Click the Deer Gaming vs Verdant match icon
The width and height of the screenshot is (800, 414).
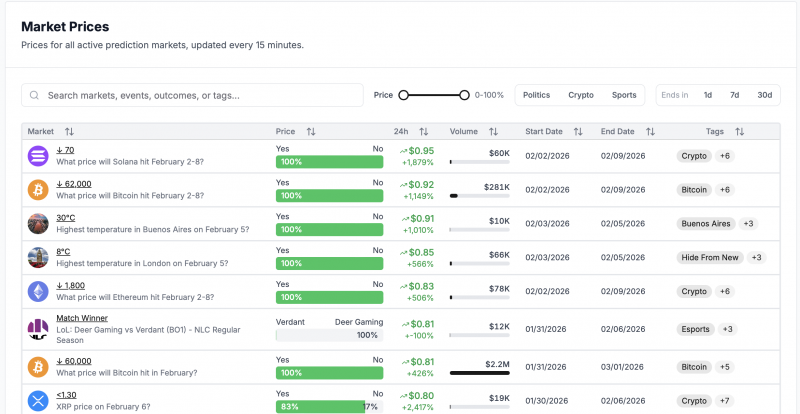click(38, 326)
